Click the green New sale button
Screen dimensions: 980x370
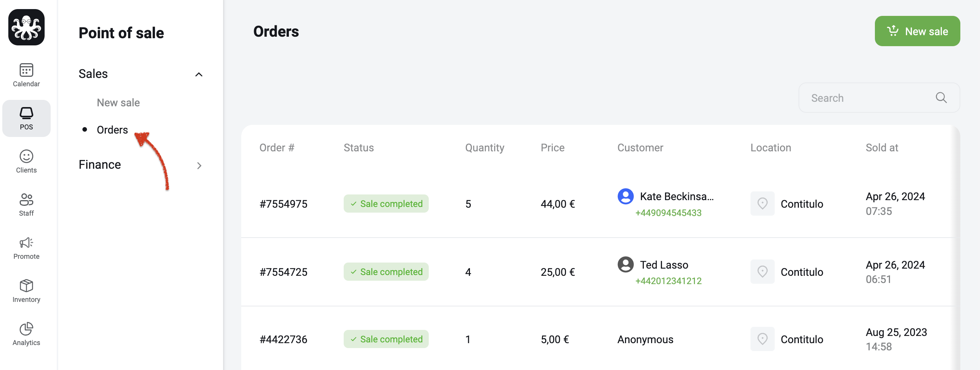click(x=917, y=31)
